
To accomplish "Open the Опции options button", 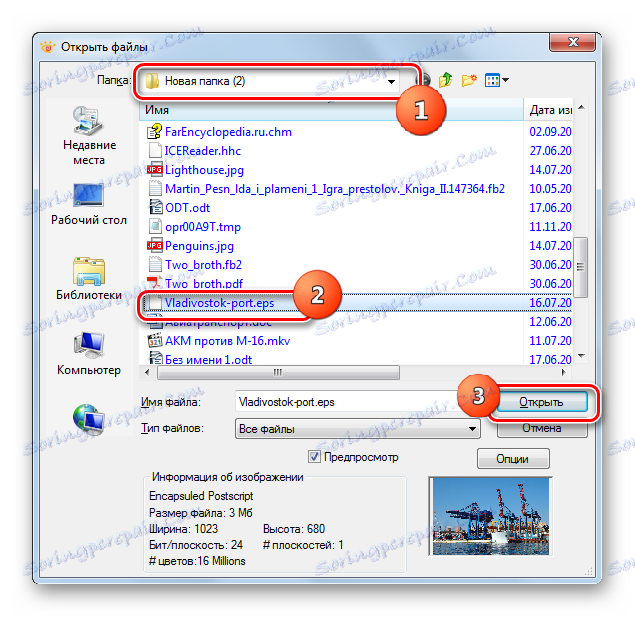I will (513, 458).
